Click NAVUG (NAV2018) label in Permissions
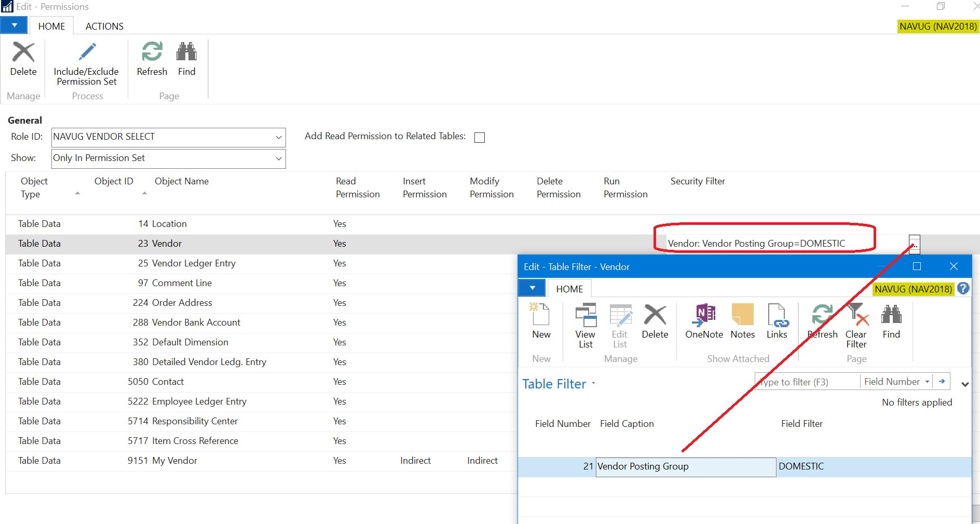980x524 pixels. (x=938, y=26)
